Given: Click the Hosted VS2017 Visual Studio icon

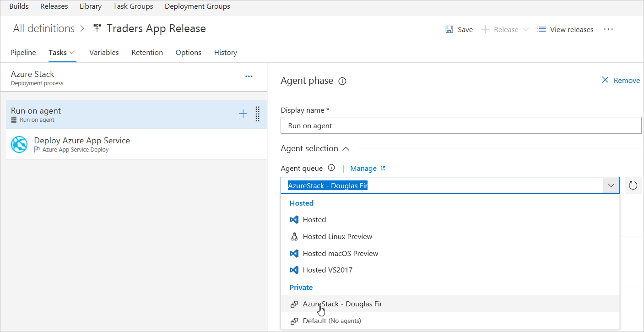Looking at the screenshot, I should [294, 270].
